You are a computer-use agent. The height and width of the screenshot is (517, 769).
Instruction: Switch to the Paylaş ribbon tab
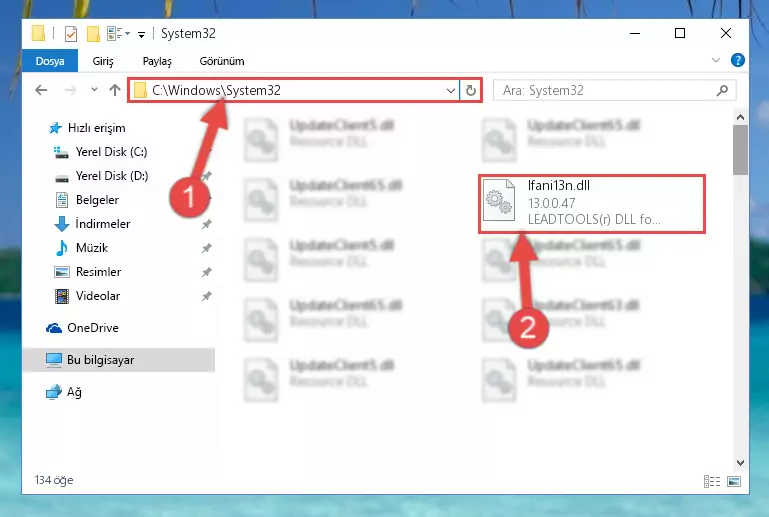[157, 61]
